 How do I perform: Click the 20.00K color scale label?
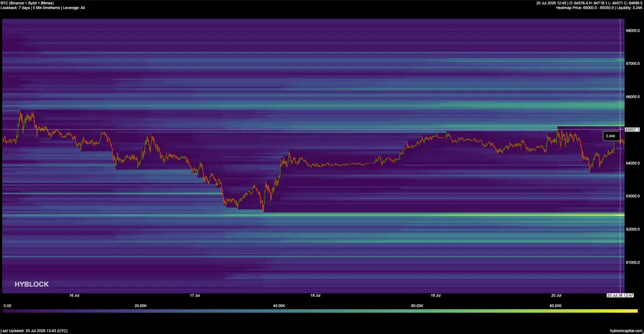pos(140,306)
